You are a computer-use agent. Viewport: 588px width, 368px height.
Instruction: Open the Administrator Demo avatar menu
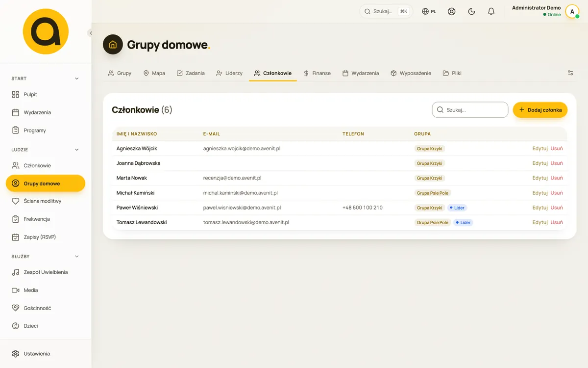(572, 11)
